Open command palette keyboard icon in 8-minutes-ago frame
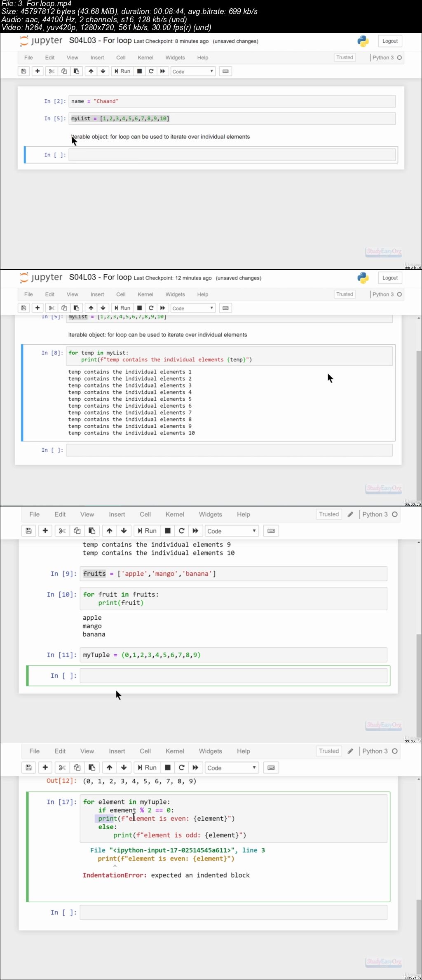Viewport: 422px width, 980px height. click(x=225, y=71)
